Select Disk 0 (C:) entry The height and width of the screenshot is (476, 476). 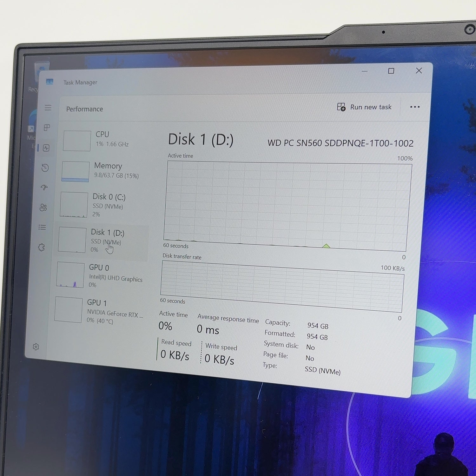coord(103,205)
